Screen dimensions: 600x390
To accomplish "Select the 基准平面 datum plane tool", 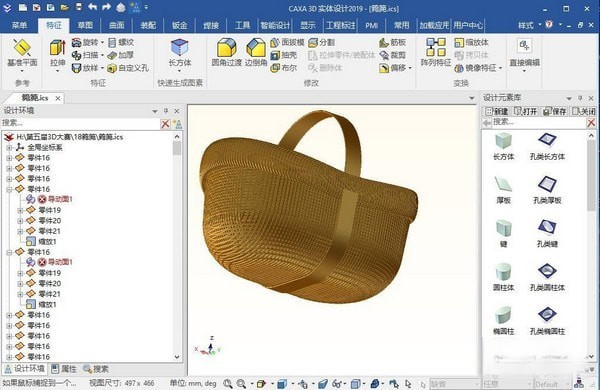I will click(x=22, y=52).
